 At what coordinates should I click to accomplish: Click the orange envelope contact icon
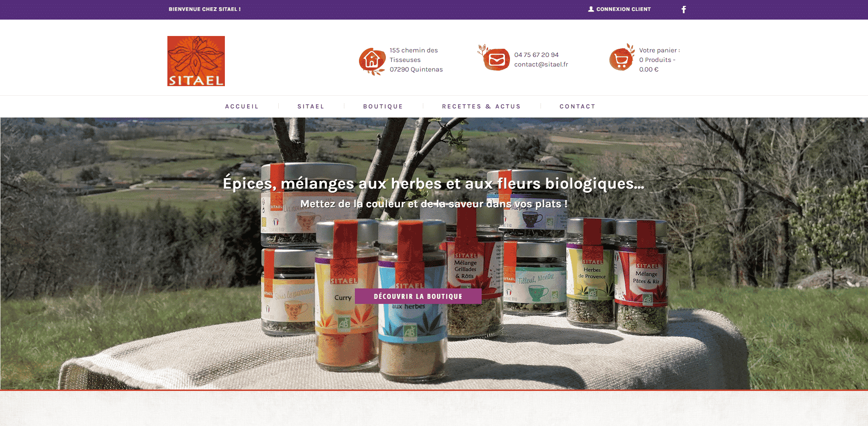494,58
